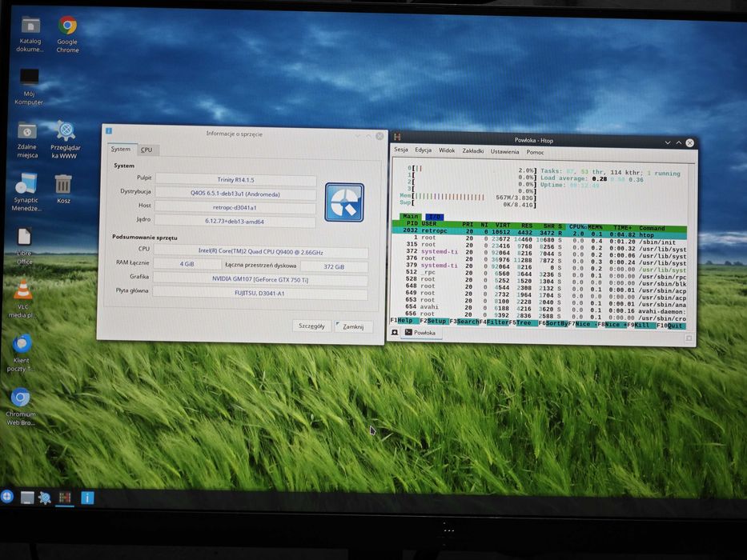Click the Szczegóły button
This screenshot has height=560, width=747.
311,326
